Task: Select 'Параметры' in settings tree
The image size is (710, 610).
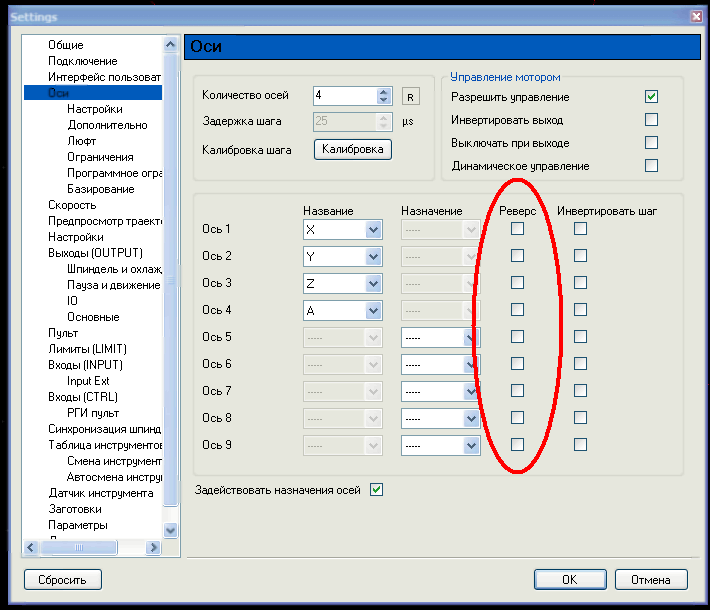Action: 78,525
